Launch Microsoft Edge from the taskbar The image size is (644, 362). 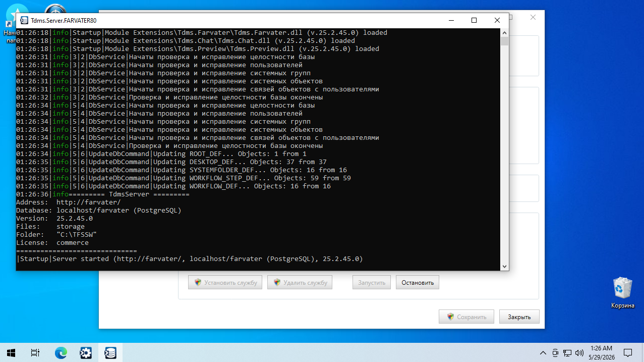point(61,352)
